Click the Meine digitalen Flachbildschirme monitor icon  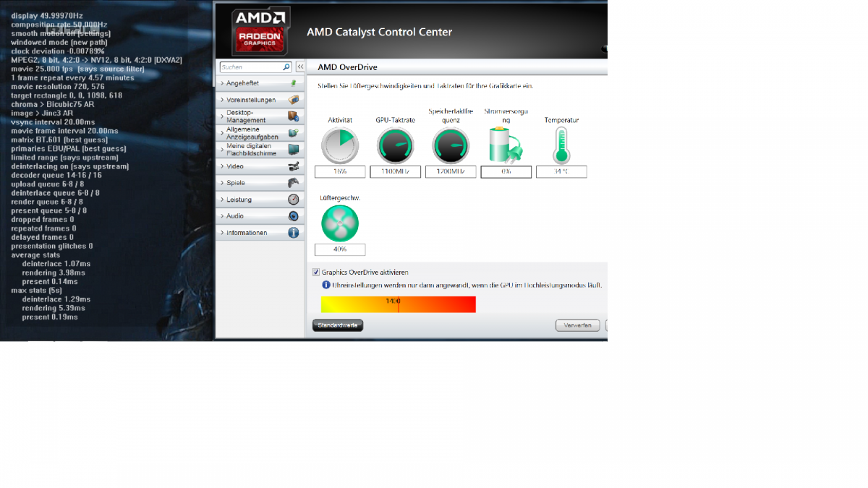point(293,150)
